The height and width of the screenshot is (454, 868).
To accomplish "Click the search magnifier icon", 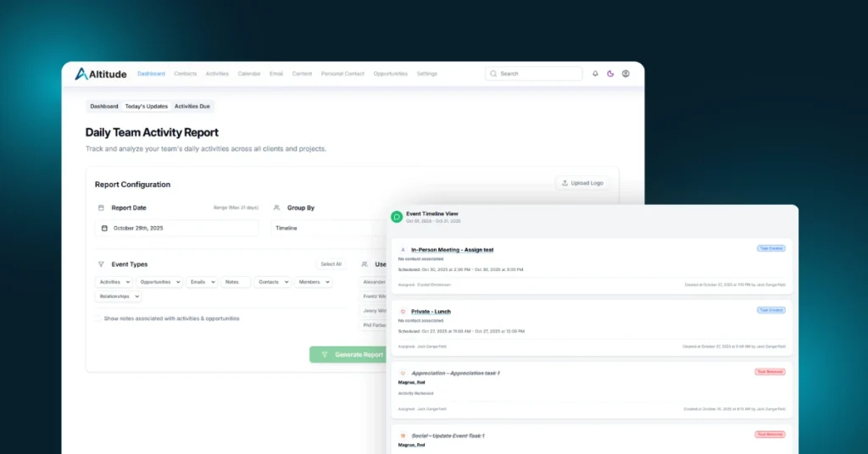I will pyautogui.click(x=493, y=74).
